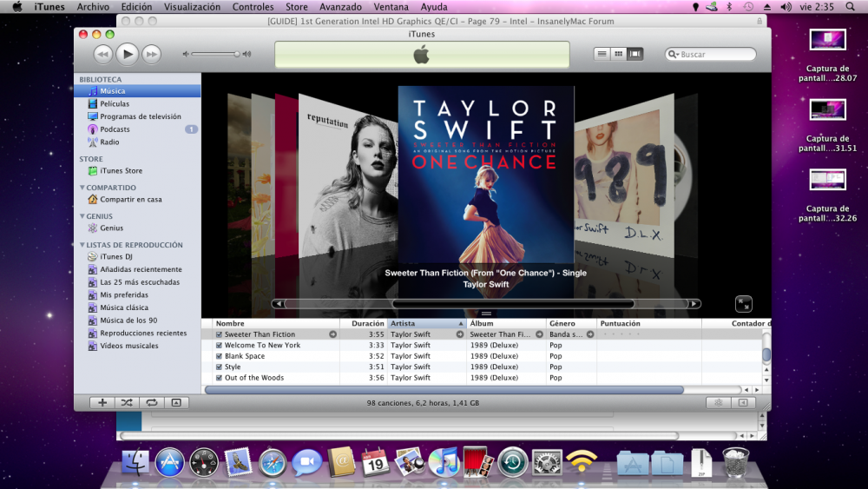Viewport: 868px width, 489px height.
Task: Sort songs by Puntuación column
Action: pos(648,323)
